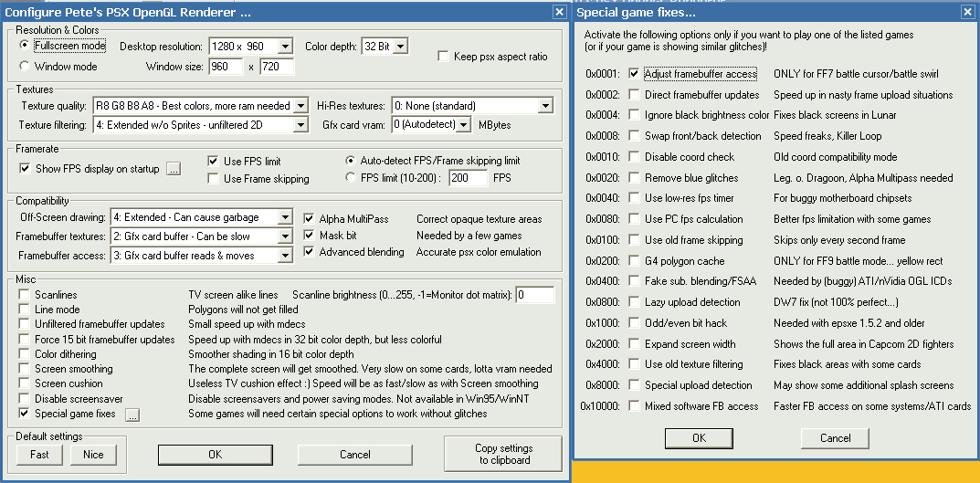
Task: Apply Fast default settings
Action: pos(39,455)
